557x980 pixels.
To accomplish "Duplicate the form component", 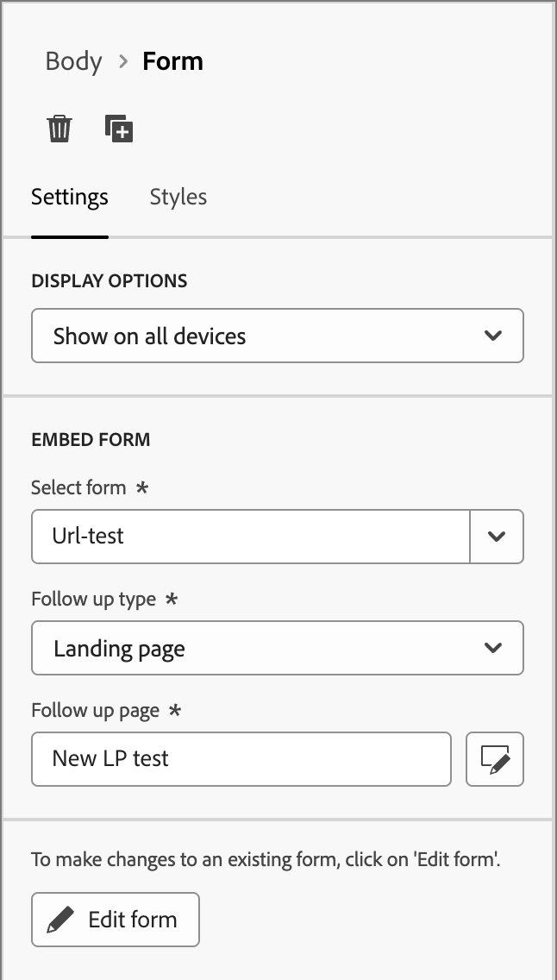I will [x=119, y=129].
